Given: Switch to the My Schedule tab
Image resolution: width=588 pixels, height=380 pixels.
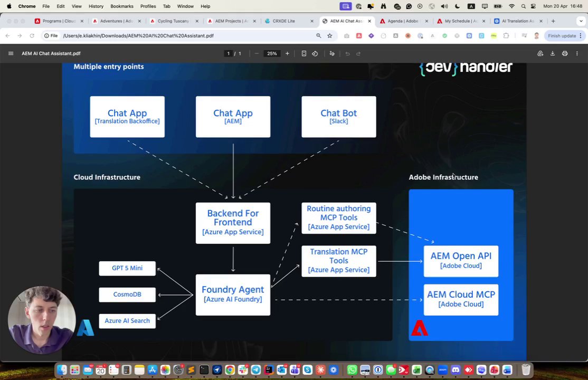Looking at the screenshot, I should click(x=461, y=21).
